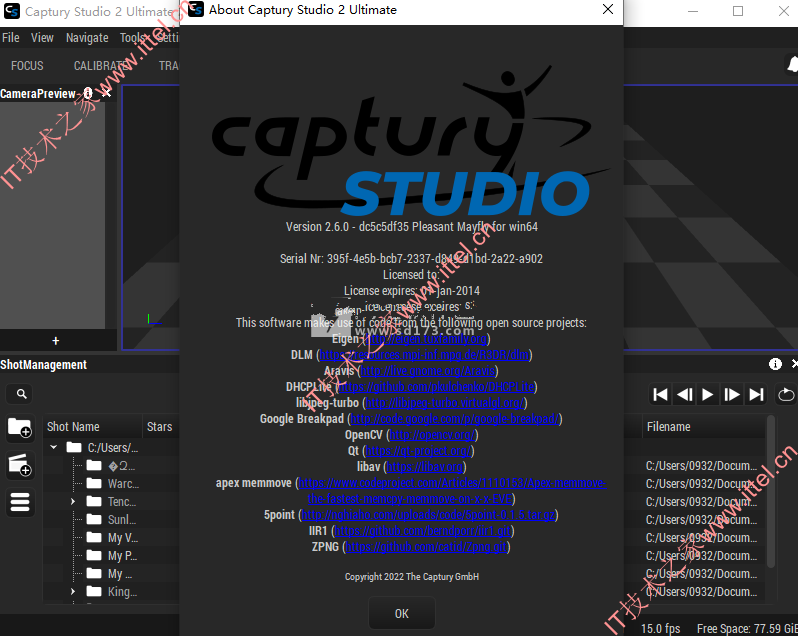Open the apex memmove codeproject link

click(452, 483)
